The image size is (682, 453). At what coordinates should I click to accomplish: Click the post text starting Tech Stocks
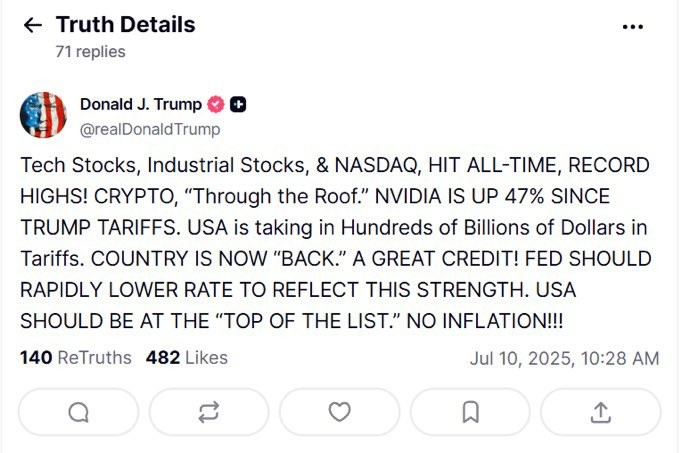[x=335, y=243]
